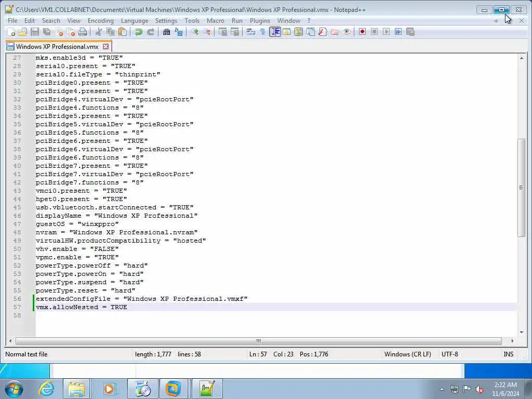Open the Language menu
Image resolution: width=532 pixels, height=399 pixels.
pos(135,21)
